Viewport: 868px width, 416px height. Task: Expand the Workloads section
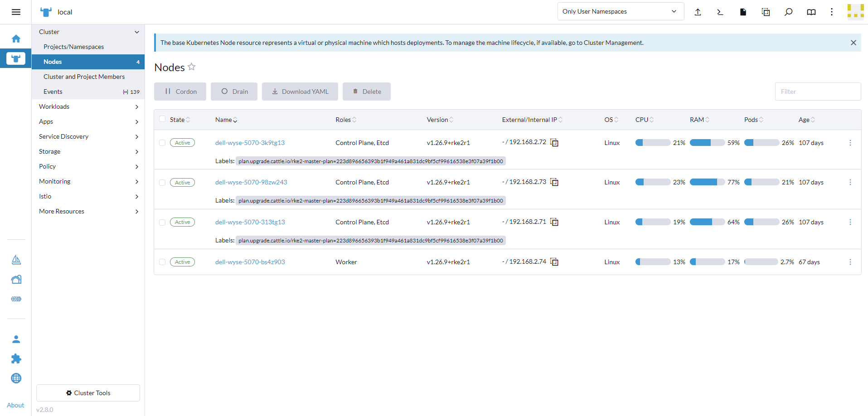click(88, 107)
